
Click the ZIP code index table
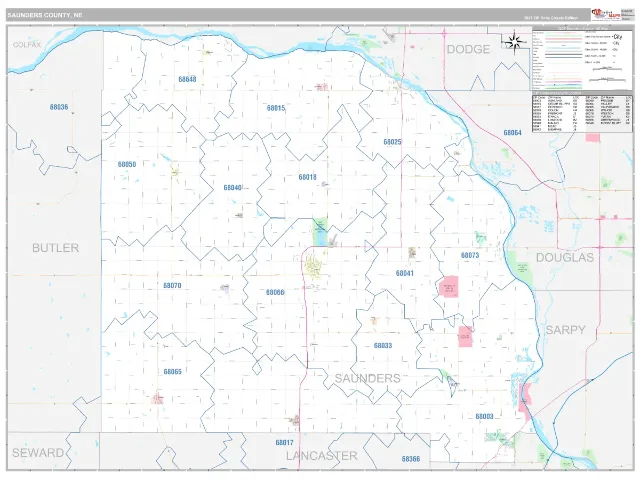tap(582, 113)
